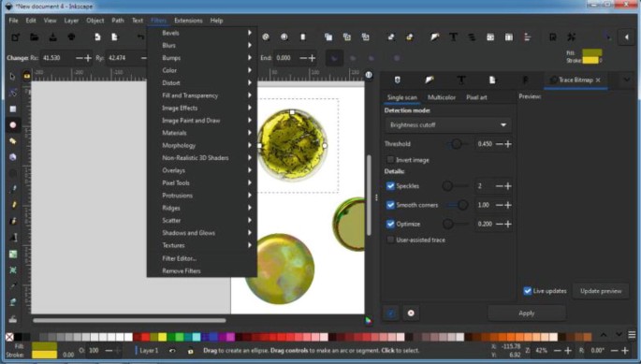This screenshot has height=364, width=641.
Task: Uncheck the Smooth corners checkbox
Action: [x=390, y=205]
